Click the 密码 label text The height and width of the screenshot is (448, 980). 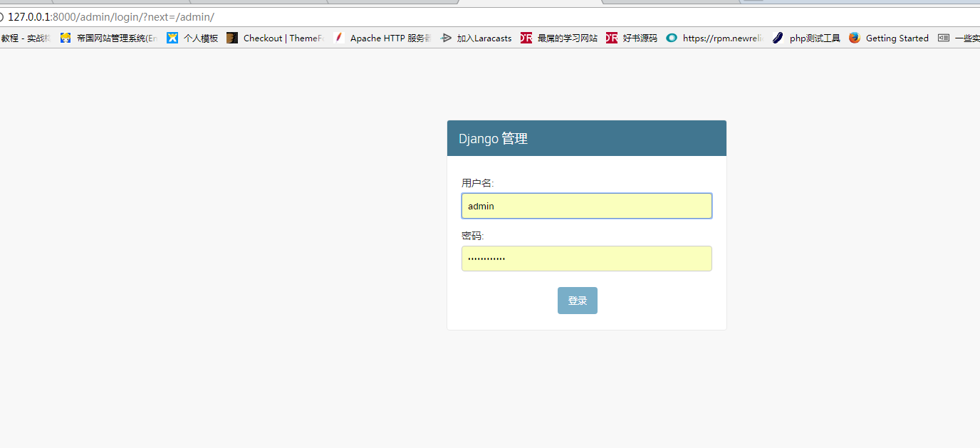(472, 236)
